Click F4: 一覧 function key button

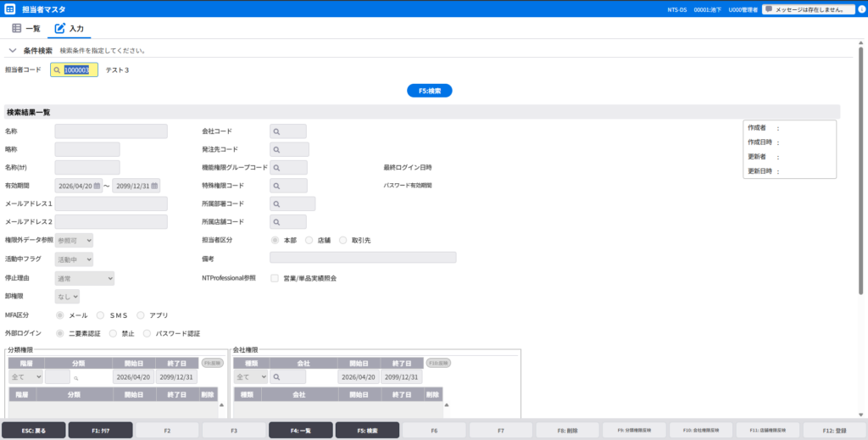pyautogui.click(x=301, y=430)
